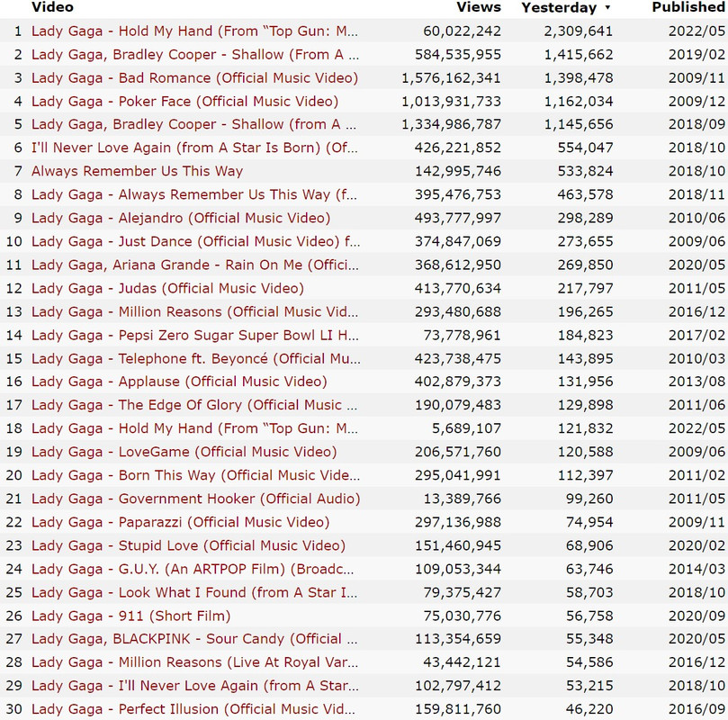
Task: Select published date 2013/08
Action: 697,382
